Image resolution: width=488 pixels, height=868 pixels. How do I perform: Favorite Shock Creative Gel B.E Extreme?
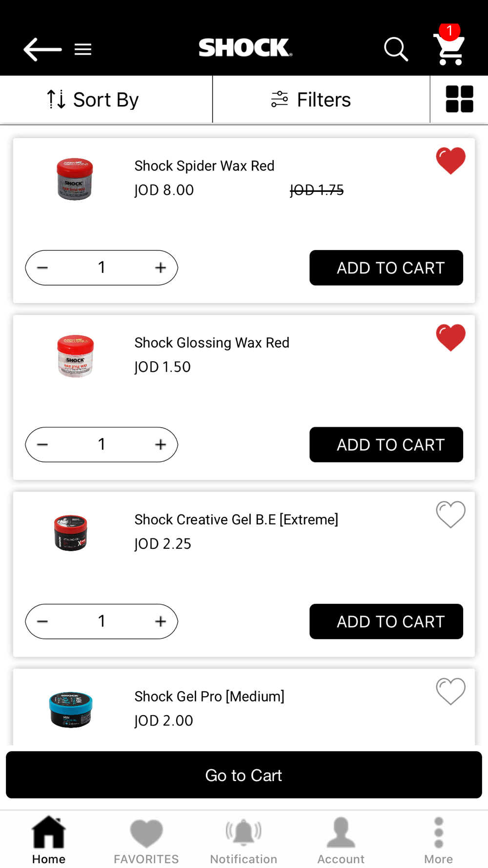click(450, 514)
